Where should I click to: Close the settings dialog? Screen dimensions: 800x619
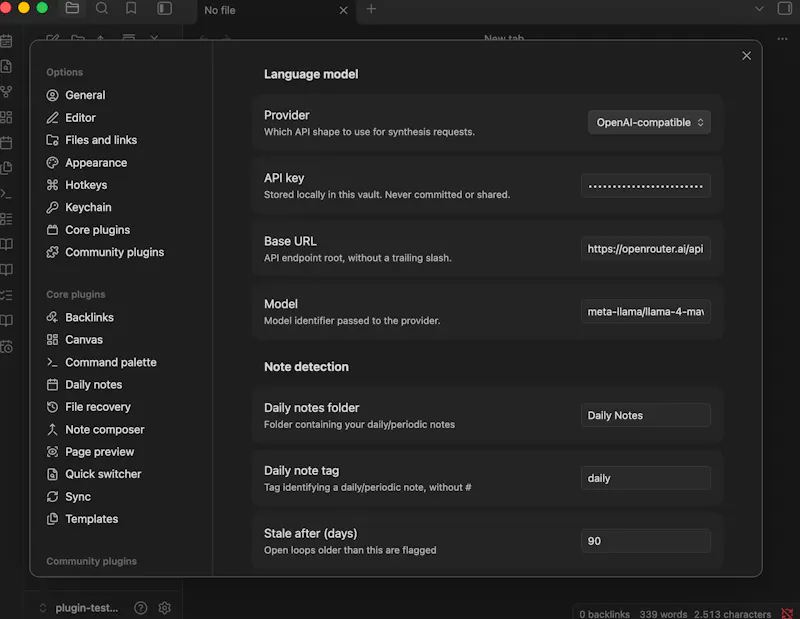pyautogui.click(x=746, y=56)
